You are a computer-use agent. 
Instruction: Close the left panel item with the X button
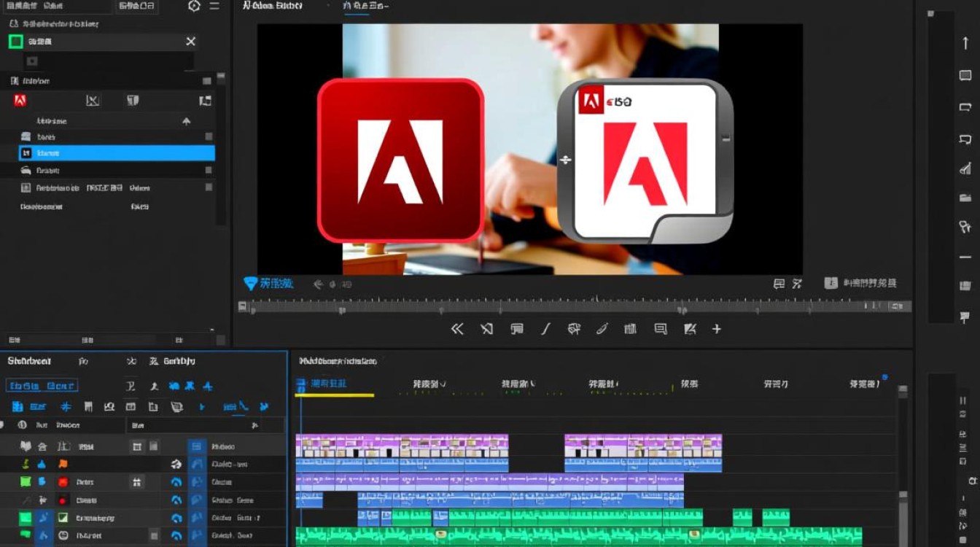pos(190,42)
